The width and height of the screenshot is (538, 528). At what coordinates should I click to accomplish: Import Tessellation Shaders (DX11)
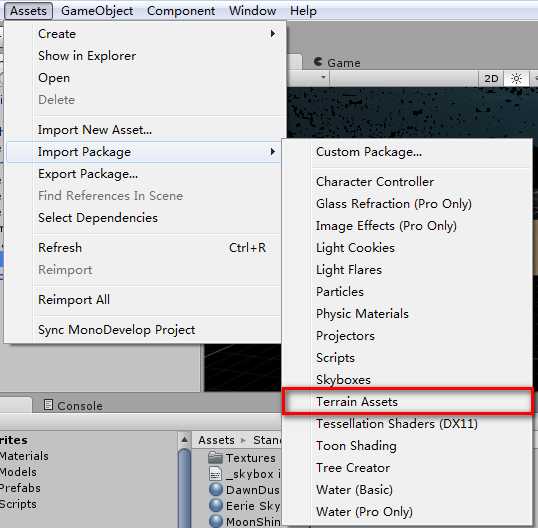pyautogui.click(x=408, y=424)
